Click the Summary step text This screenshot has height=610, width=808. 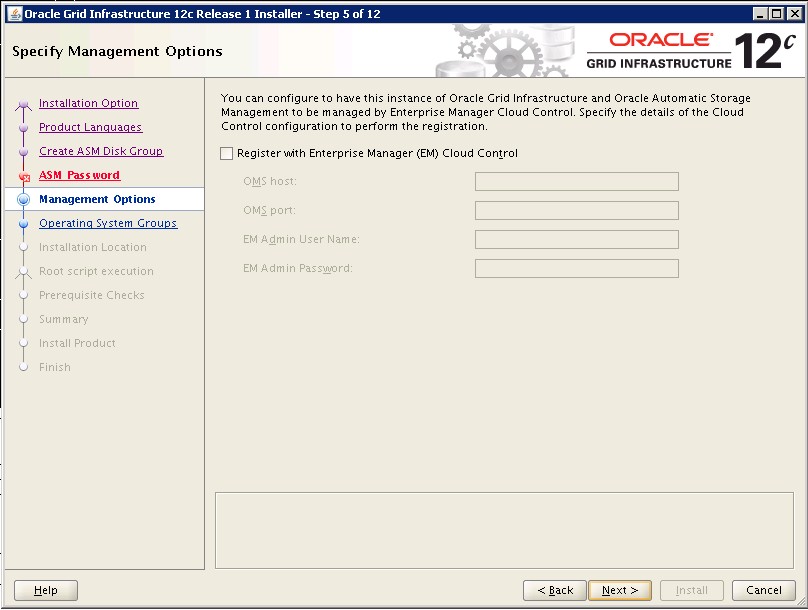(x=64, y=319)
